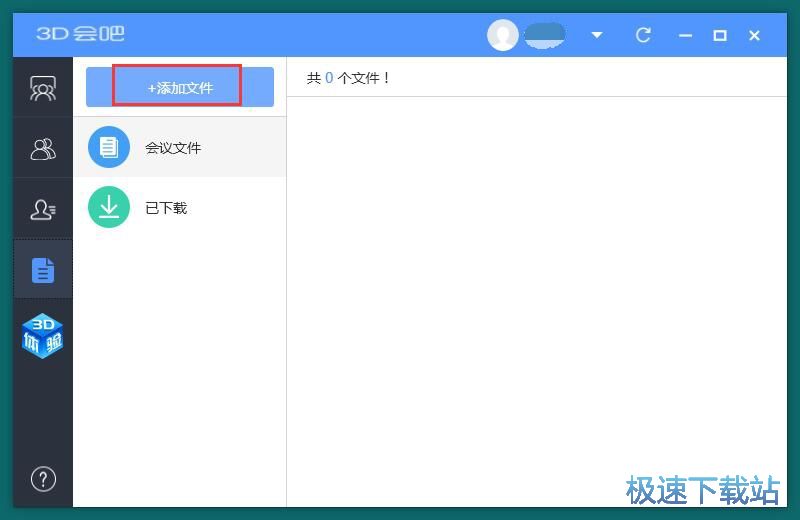800x520 pixels.
Task: Click the blurred username beside avatar
Action: (x=544, y=35)
